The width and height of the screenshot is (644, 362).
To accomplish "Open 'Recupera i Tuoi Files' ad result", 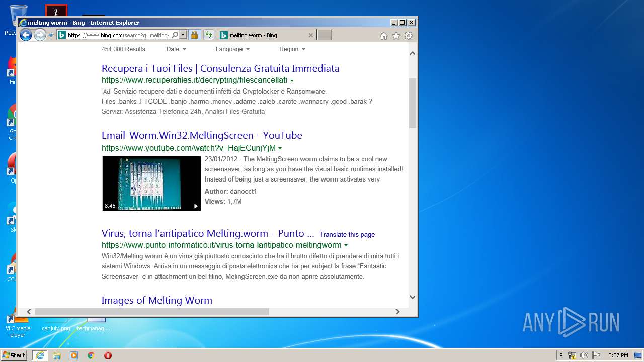I will pyautogui.click(x=220, y=68).
